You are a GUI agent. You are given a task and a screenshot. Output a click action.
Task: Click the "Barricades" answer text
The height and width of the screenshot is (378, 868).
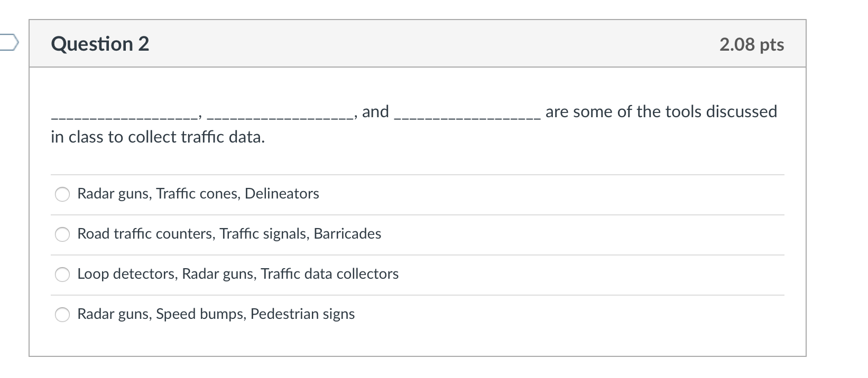point(347,234)
